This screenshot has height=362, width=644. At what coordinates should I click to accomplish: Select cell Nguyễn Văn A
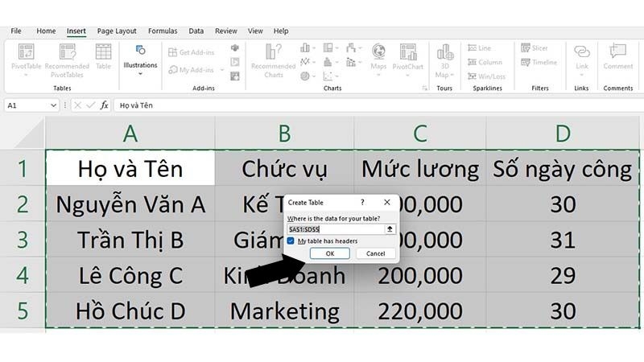pyautogui.click(x=130, y=204)
